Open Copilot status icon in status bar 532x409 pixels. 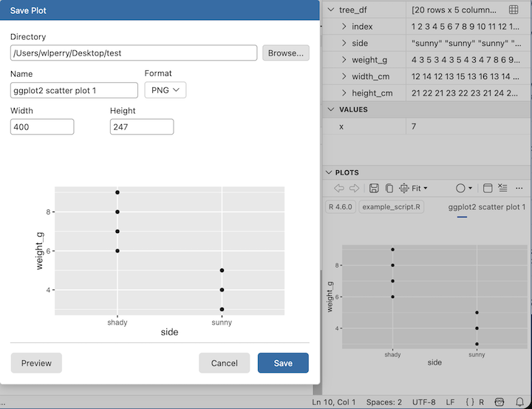(x=499, y=402)
